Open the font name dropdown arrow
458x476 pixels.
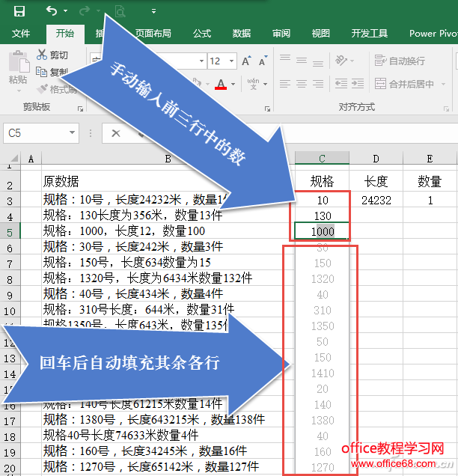(x=201, y=61)
